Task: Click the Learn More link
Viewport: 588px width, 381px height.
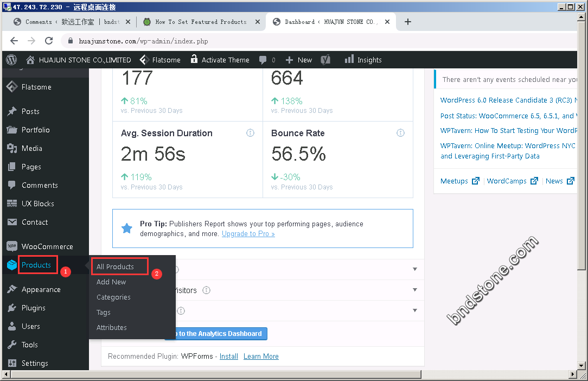Action: click(x=261, y=356)
